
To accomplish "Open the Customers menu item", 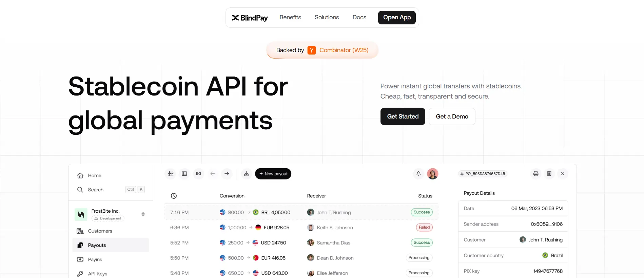I will pyautogui.click(x=100, y=231).
